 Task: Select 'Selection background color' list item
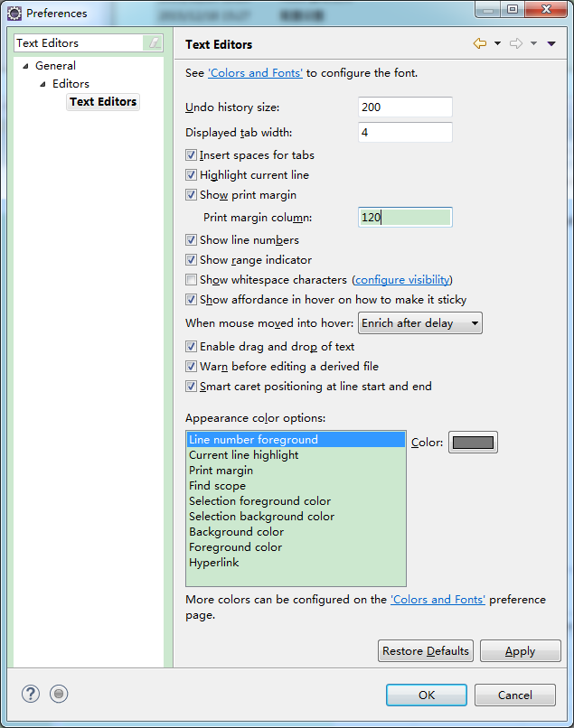click(296, 517)
